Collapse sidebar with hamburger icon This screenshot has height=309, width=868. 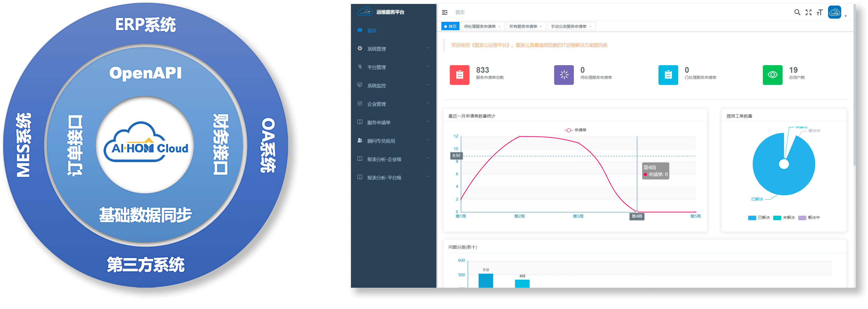pos(445,12)
